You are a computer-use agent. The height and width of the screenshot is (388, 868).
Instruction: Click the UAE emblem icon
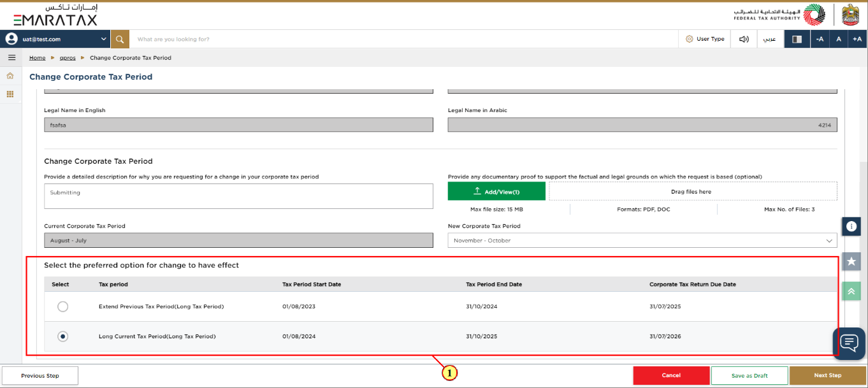click(851, 15)
